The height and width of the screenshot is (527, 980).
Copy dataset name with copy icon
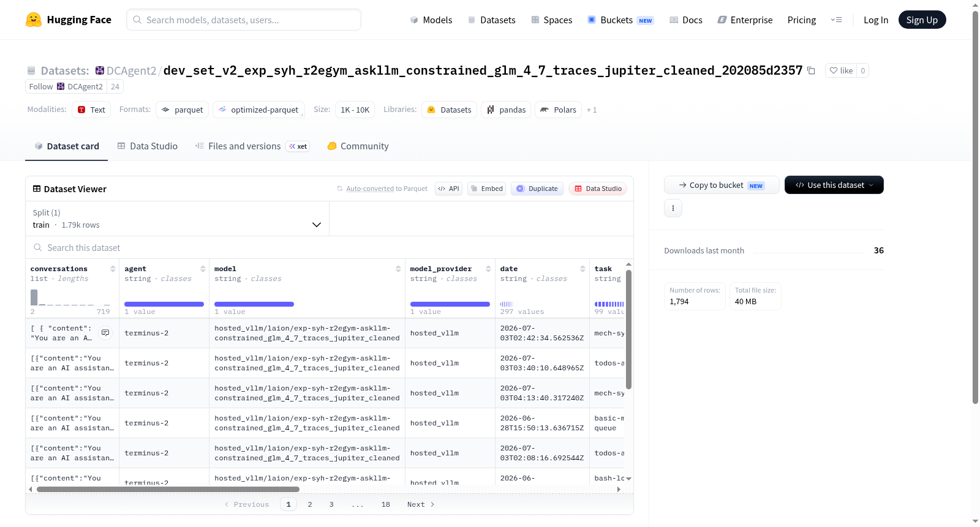click(811, 70)
